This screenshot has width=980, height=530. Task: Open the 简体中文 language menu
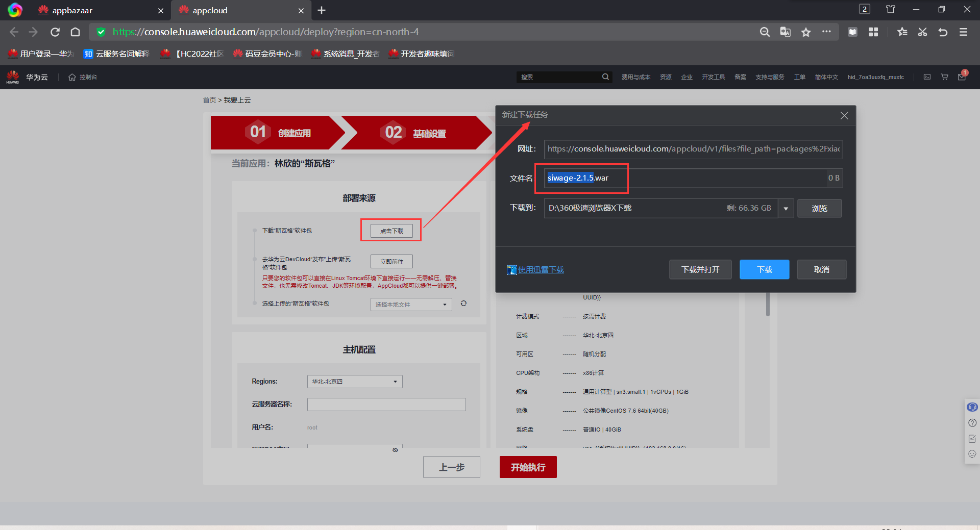coord(826,77)
